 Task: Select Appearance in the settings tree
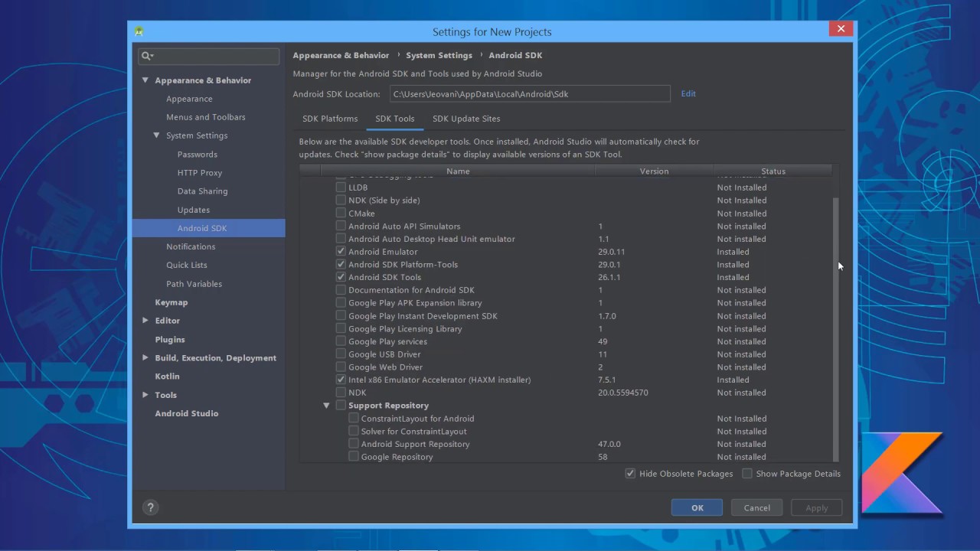[x=189, y=99]
